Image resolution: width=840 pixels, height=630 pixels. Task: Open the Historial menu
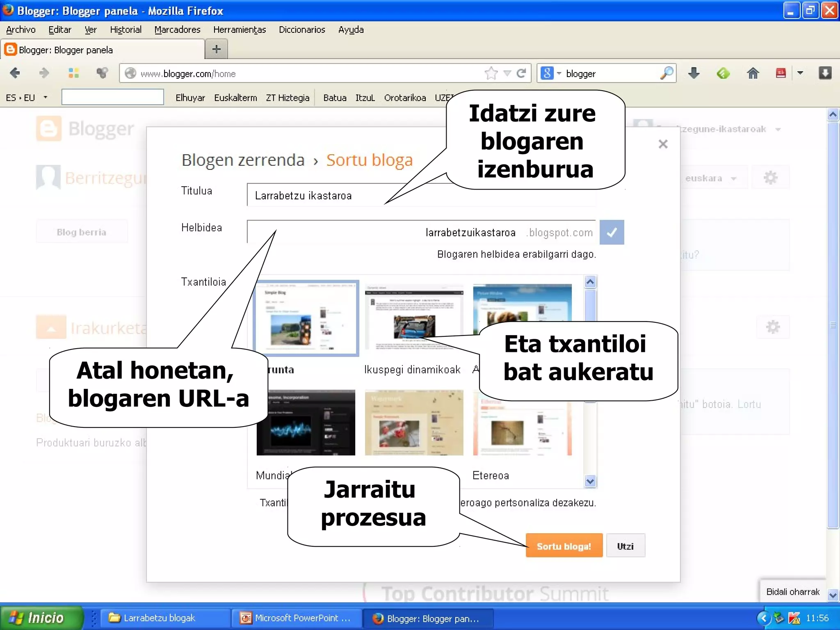pos(126,30)
